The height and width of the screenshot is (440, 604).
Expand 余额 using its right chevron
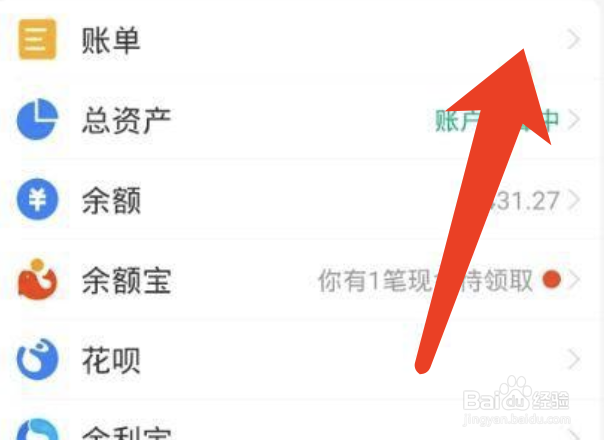[574, 200]
